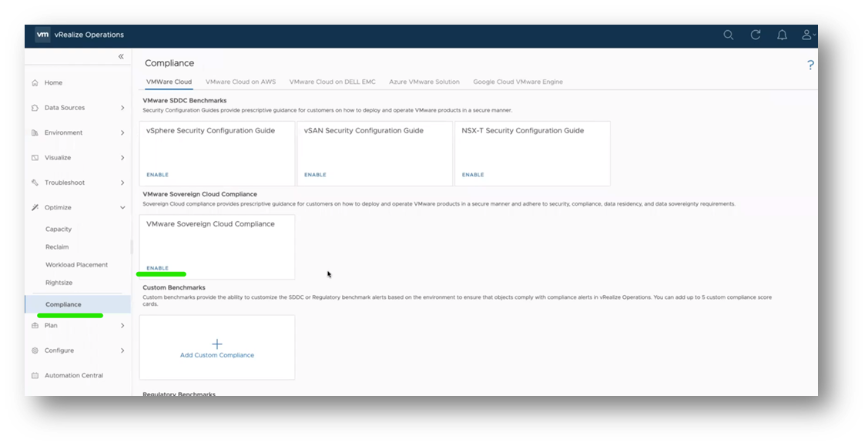Screen dimensions: 868x446
Task: Click the Compliance page heading
Action: (x=169, y=63)
